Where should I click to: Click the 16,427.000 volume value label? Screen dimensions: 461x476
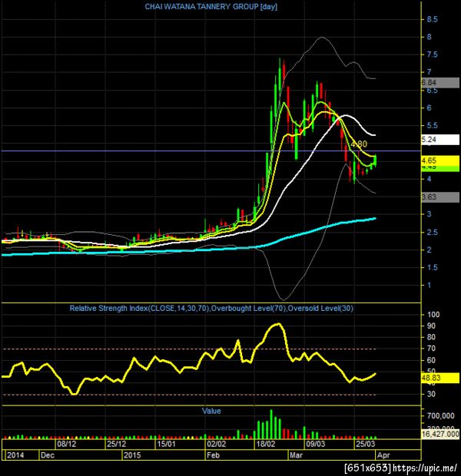coord(440,434)
